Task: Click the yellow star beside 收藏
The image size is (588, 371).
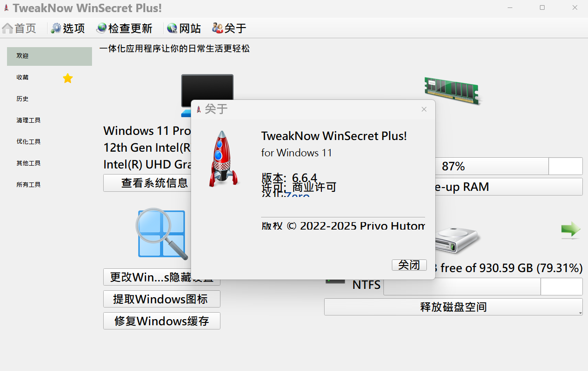Action: pyautogui.click(x=68, y=78)
